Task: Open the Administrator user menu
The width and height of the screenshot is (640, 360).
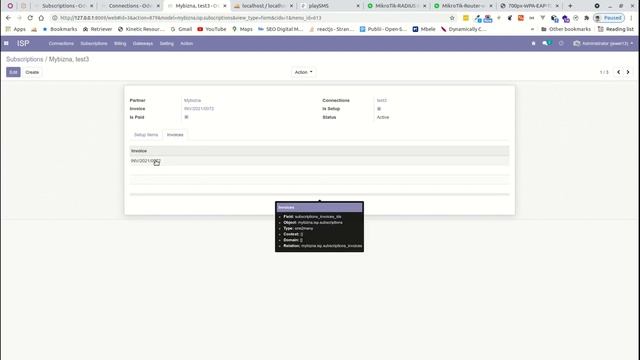Action: pyautogui.click(x=603, y=43)
